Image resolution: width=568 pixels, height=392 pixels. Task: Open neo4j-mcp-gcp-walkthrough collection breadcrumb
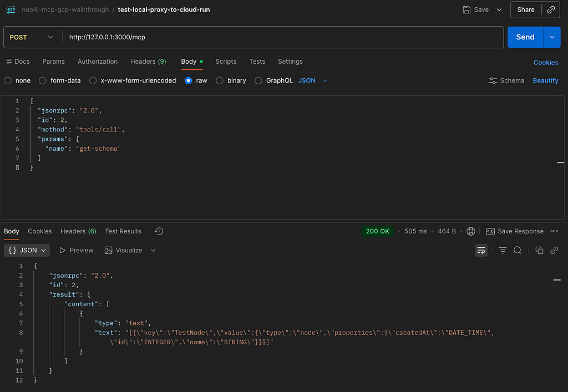coord(65,10)
